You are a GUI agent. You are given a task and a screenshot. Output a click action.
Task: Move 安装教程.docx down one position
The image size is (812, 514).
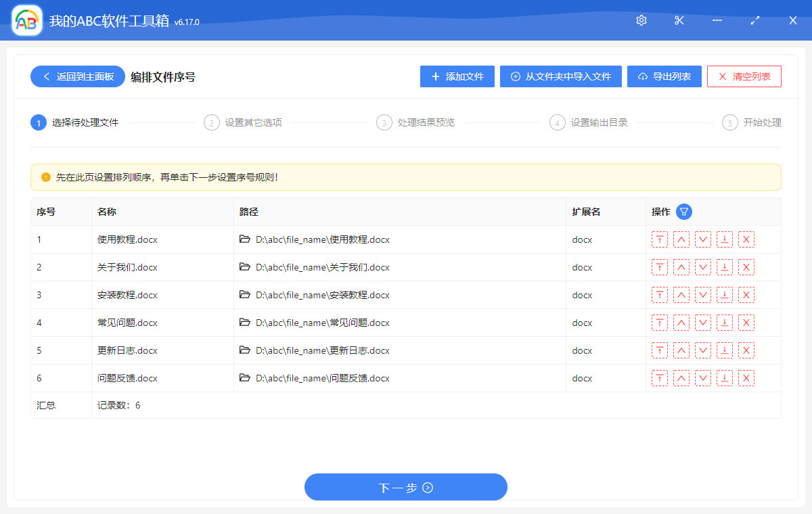[x=703, y=294]
